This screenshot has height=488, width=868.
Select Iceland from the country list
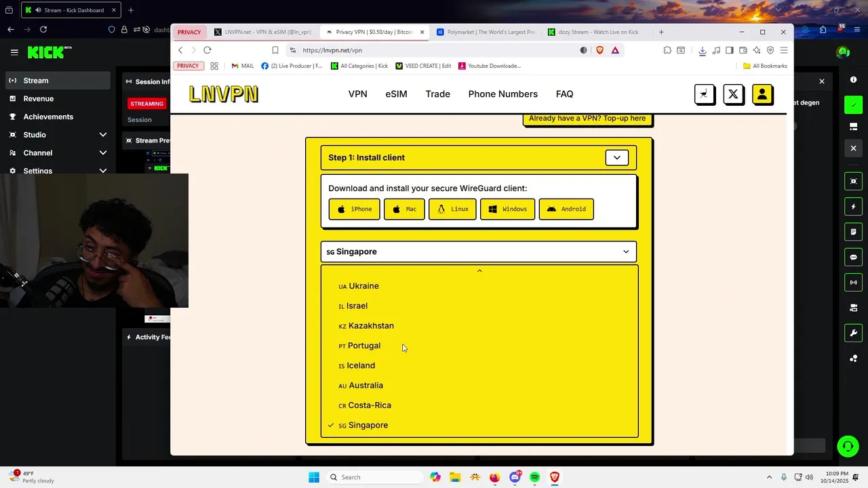(x=357, y=365)
